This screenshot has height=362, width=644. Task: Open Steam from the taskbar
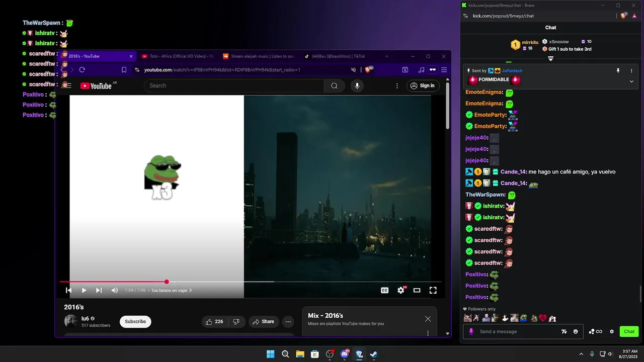click(374, 354)
